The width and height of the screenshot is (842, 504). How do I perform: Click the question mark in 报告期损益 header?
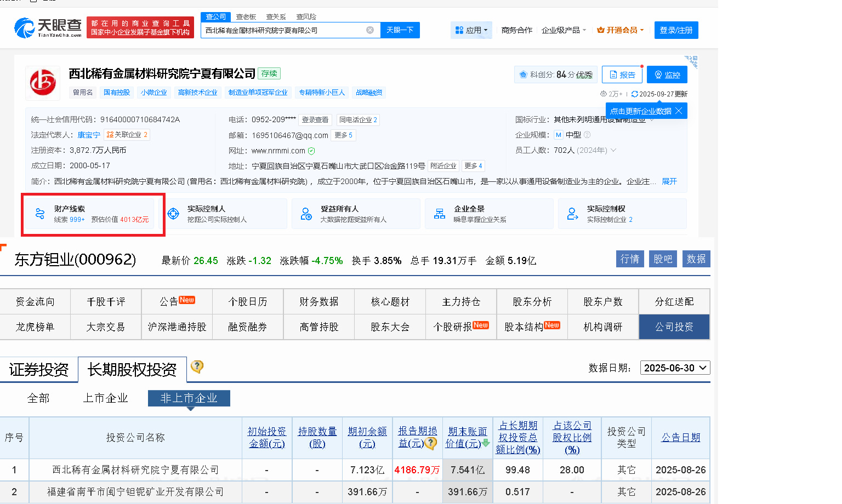[431, 443]
